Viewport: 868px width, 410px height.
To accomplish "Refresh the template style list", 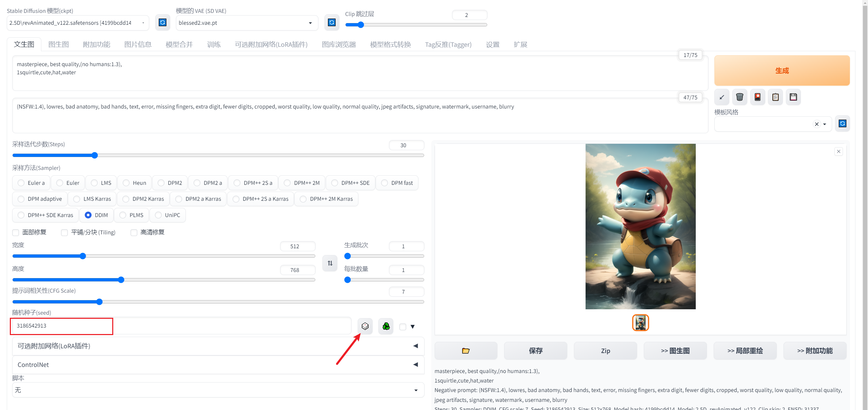I will pos(843,123).
